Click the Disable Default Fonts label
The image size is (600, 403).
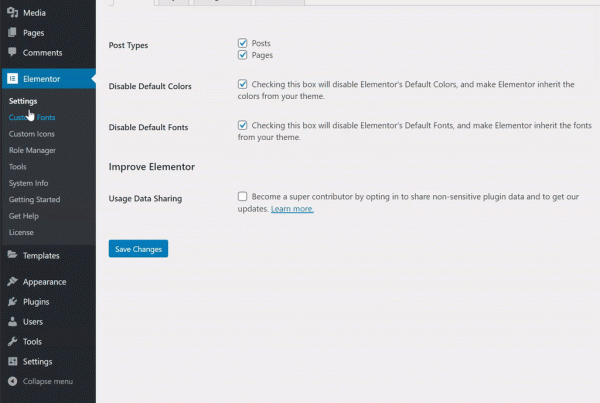point(148,127)
